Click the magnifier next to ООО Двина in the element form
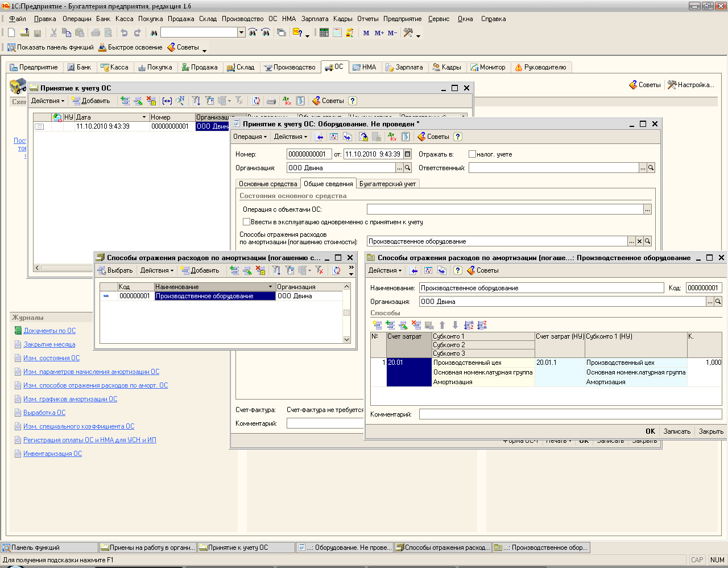Screen dimensions: 728x568 click(718, 302)
